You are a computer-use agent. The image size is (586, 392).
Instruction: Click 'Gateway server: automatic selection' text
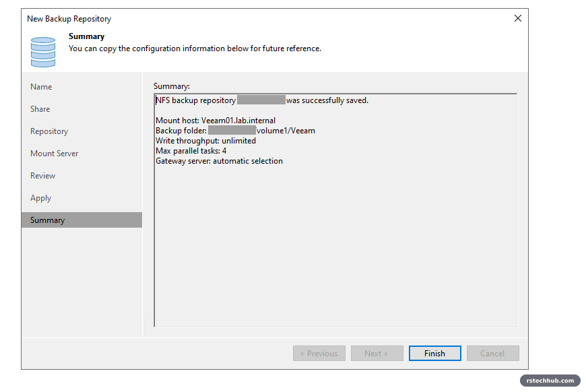[x=219, y=161]
